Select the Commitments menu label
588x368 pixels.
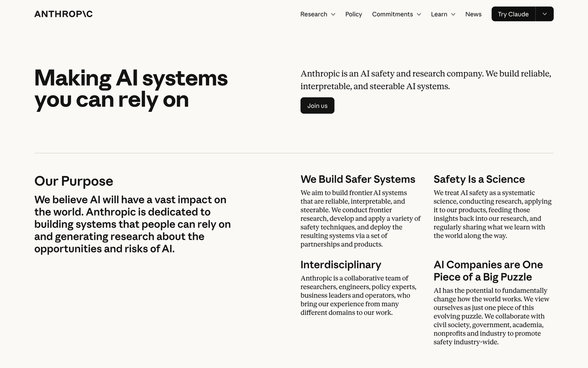point(392,14)
